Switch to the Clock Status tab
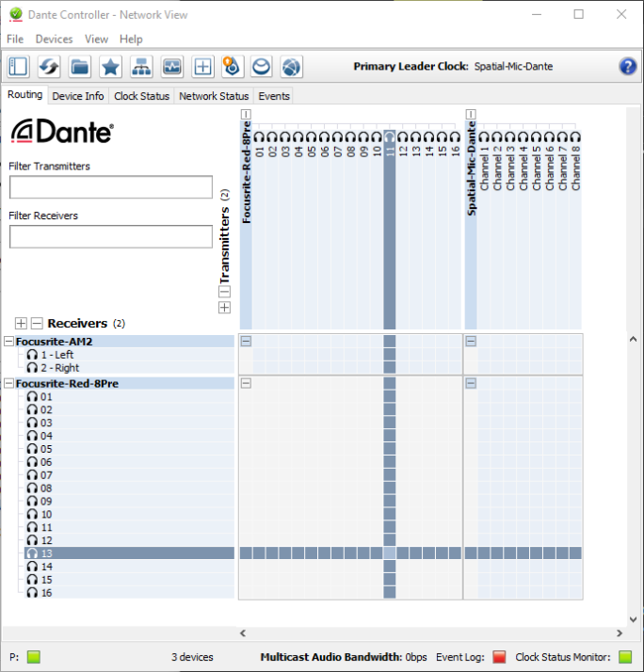The width and height of the screenshot is (644, 672). point(141,96)
